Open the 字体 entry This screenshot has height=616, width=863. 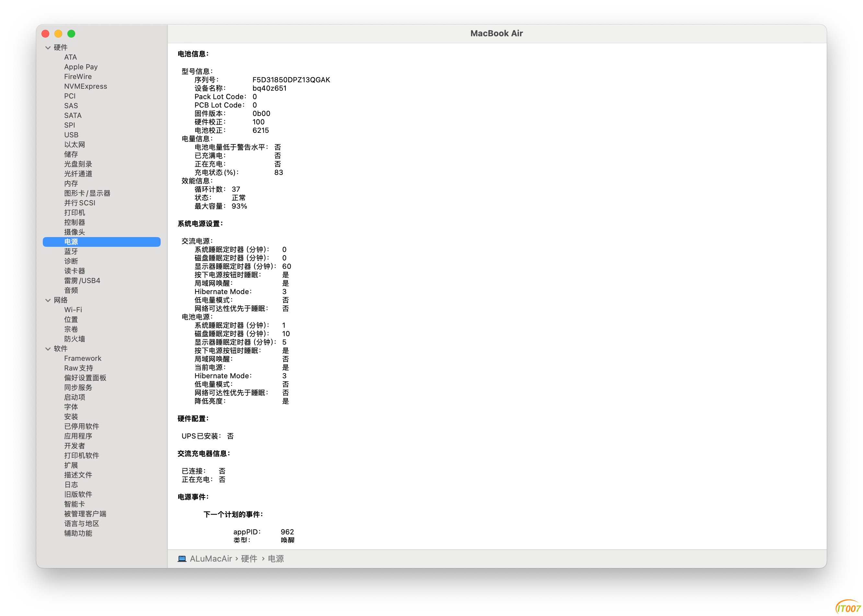tap(71, 407)
